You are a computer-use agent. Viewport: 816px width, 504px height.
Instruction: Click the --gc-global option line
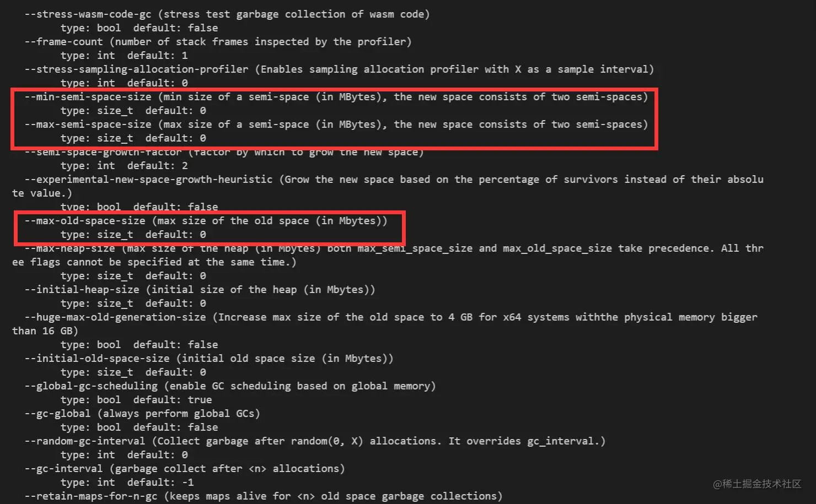pyautogui.click(x=142, y=414)
